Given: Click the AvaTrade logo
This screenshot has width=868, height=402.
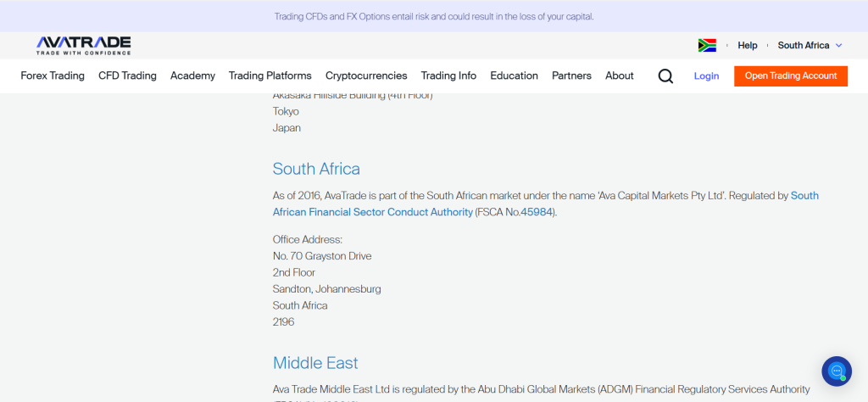Looking at the screenshot, I should [x=83, y=45].
